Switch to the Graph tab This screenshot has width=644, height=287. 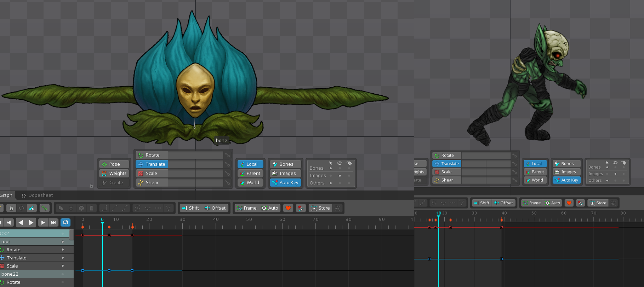coord(6,195)
